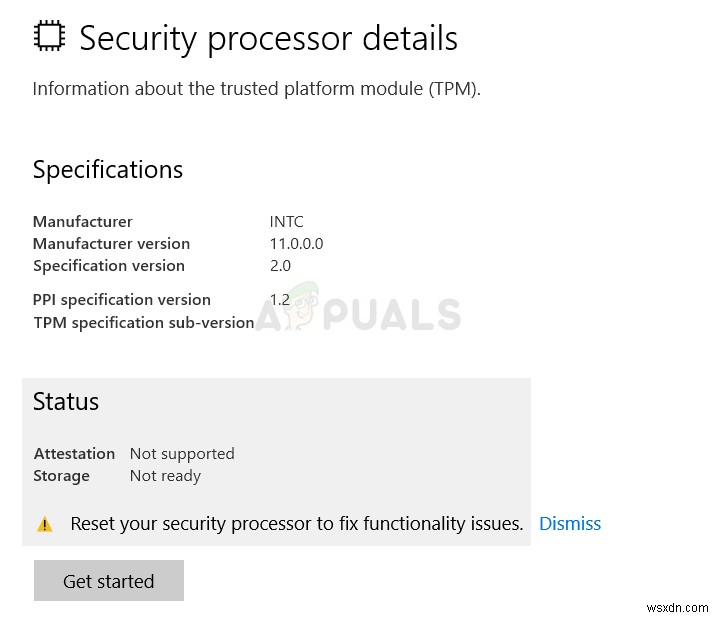Click the PPI specification version label
Image resolution: width=720 pixels, height=618 pixels.
pyautogui.click(x=122, y=299)
